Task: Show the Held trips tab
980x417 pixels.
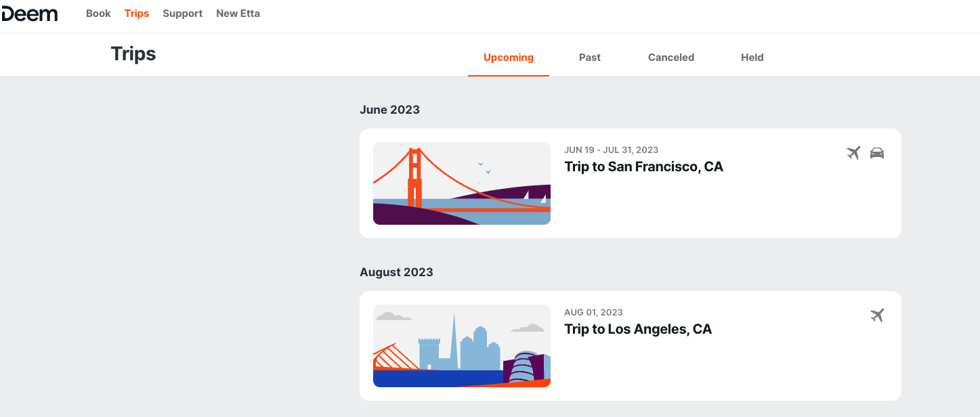Action: [752, 58]
